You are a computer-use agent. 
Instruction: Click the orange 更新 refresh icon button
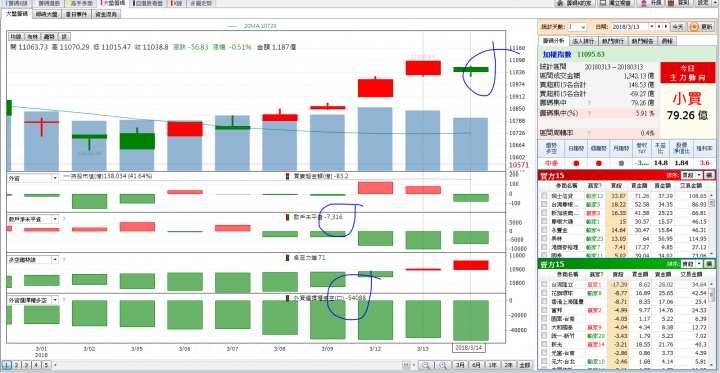tap(701, 27)
